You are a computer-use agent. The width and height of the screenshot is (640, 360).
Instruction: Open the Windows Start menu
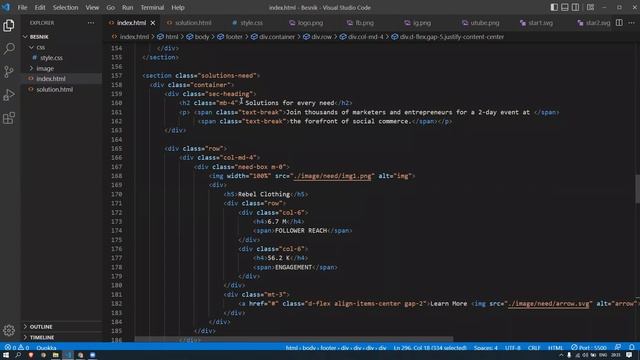point(6,356)
